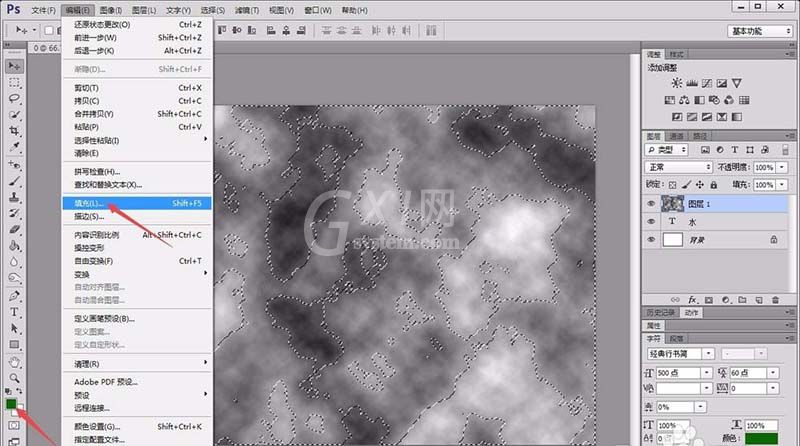Switch to the 段落 paragraph tab

point(676,338)
